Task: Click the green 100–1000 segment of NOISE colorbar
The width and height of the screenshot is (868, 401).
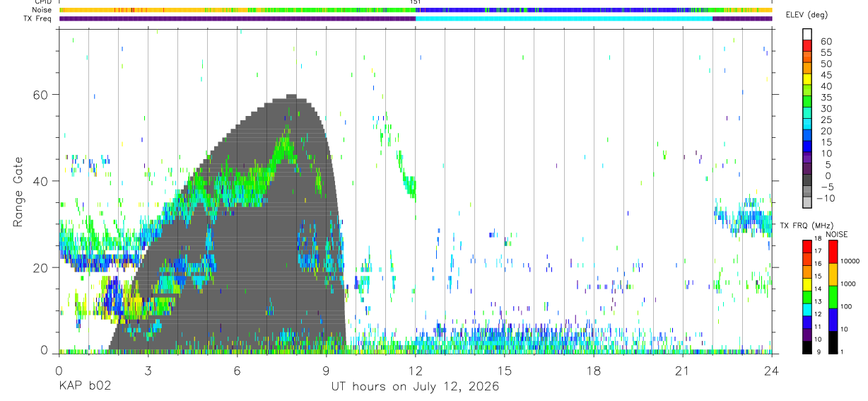Action: [x=832, y=296]
